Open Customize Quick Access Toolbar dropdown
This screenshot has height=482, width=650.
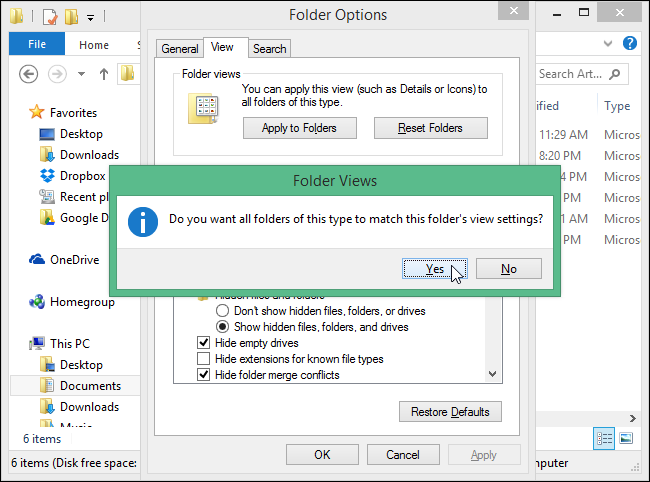pos(90,17)
